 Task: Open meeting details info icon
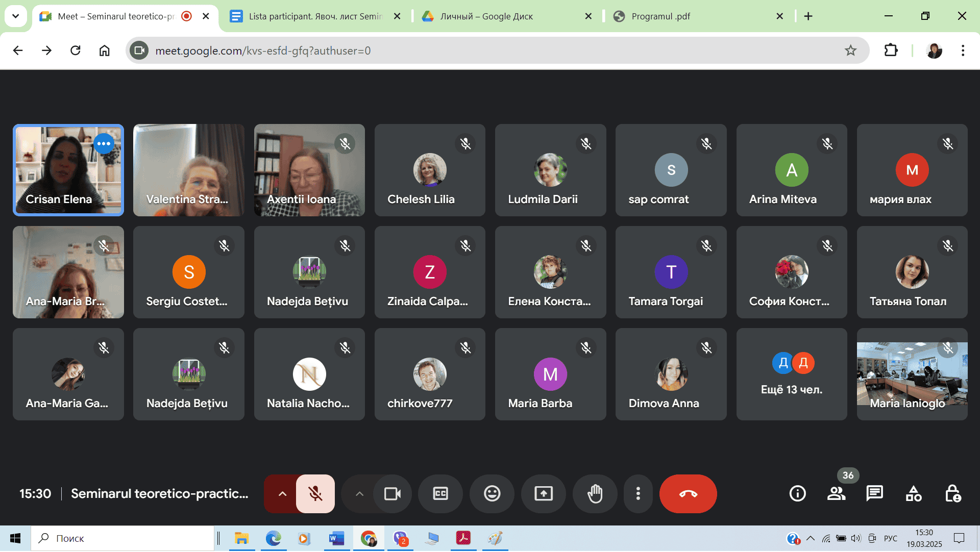pyautogui.click(x=797, y=494)
